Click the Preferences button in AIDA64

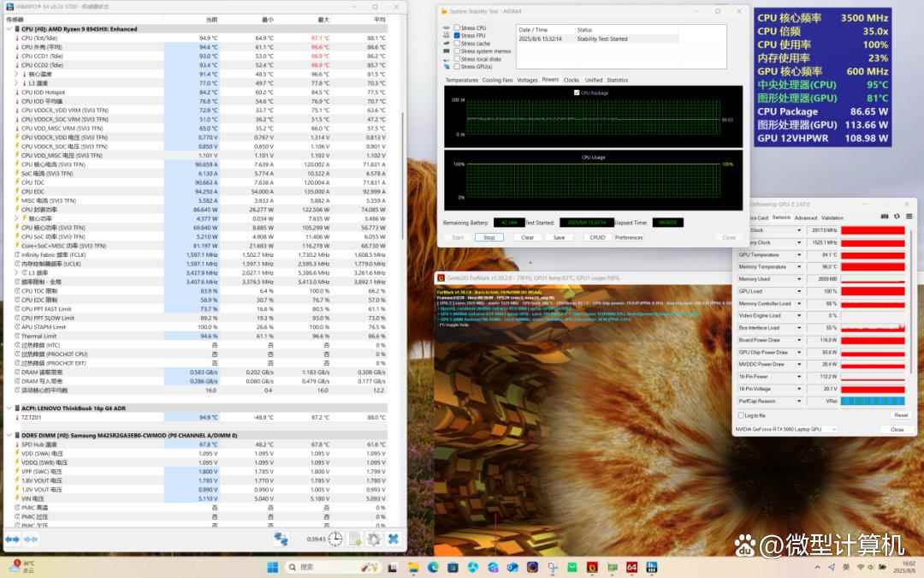click(x=629, y=237)
